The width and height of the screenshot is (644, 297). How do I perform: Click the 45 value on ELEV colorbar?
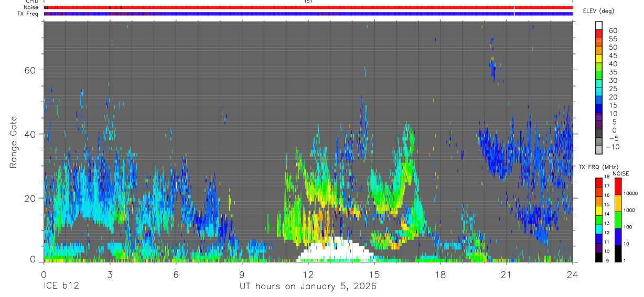click(x=612, y=56)
